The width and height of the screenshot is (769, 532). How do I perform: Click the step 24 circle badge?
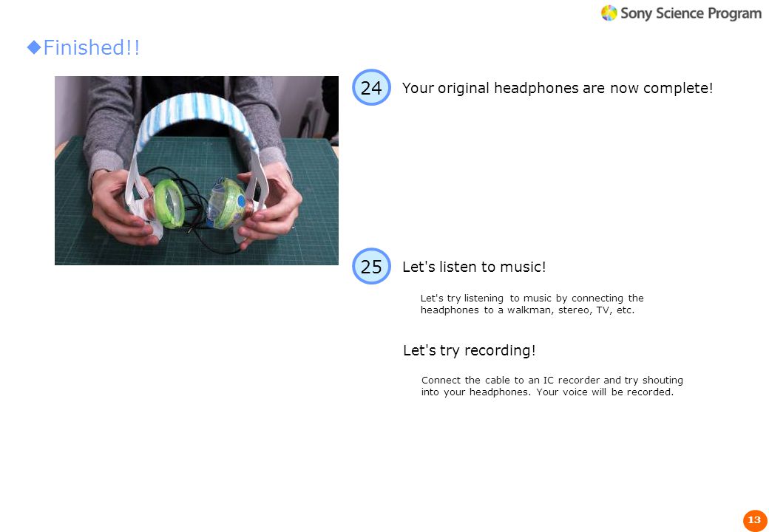point(371,87)
